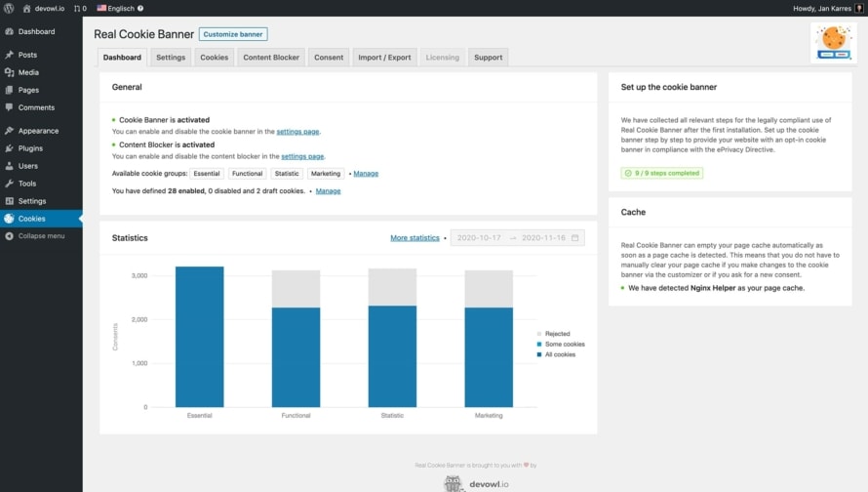Collapse the admin sidebar menu

click(41, 236)
